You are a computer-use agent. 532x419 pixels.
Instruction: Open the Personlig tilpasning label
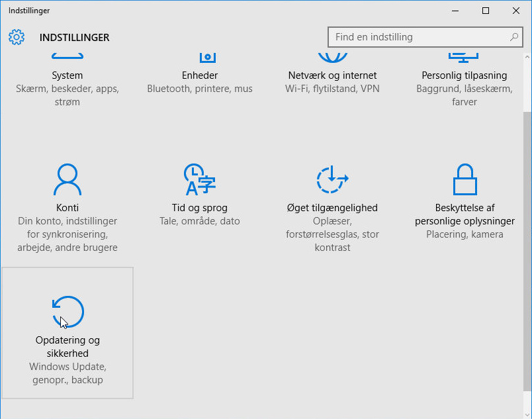tap(465, 75)
